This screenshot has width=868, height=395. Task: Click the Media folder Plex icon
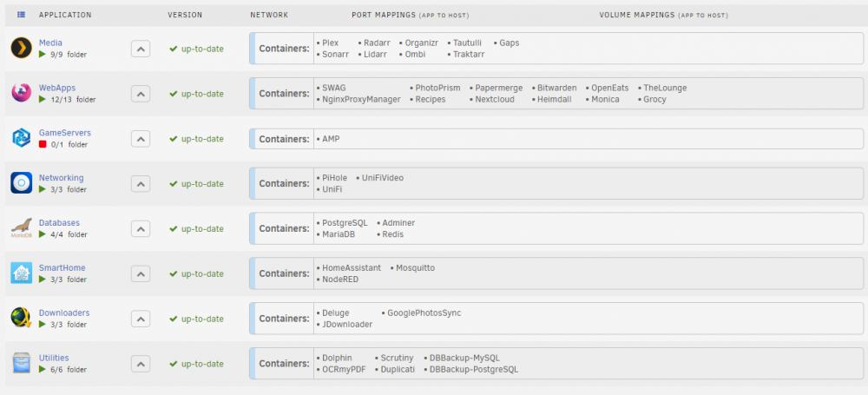tap(21, 49)
